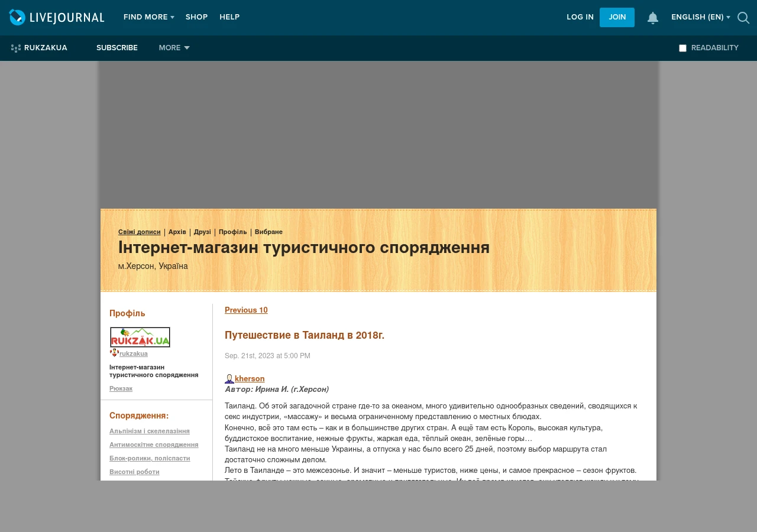
Task: Click the user icon next to rukzakua
Action: point(114,353)
